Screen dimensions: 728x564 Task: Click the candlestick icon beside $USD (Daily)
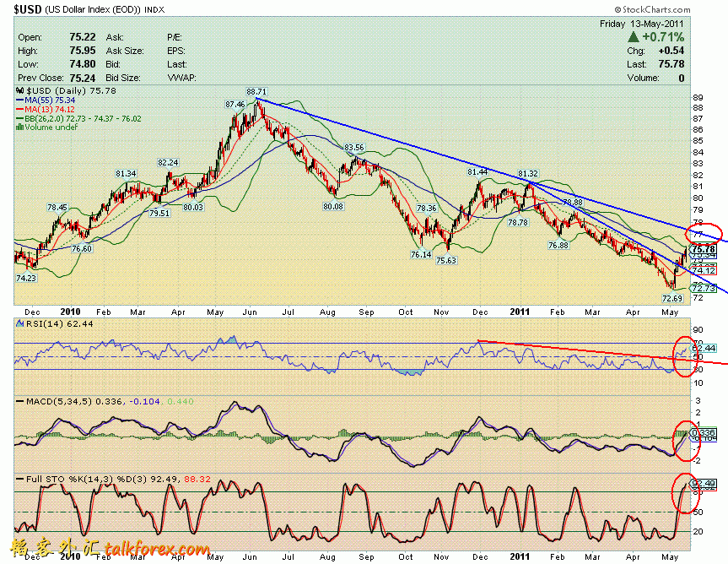(20, 90)
